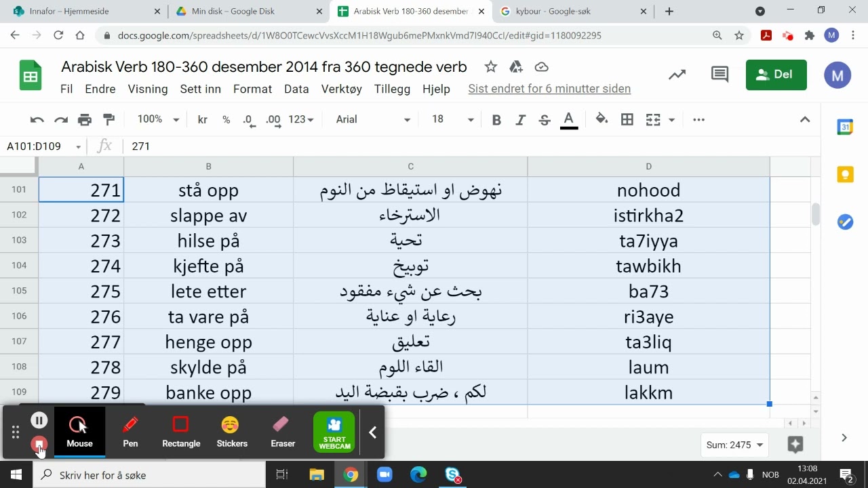Open font size 18 dropdown
The image size is (868, 488).
(x=453, y=119)
